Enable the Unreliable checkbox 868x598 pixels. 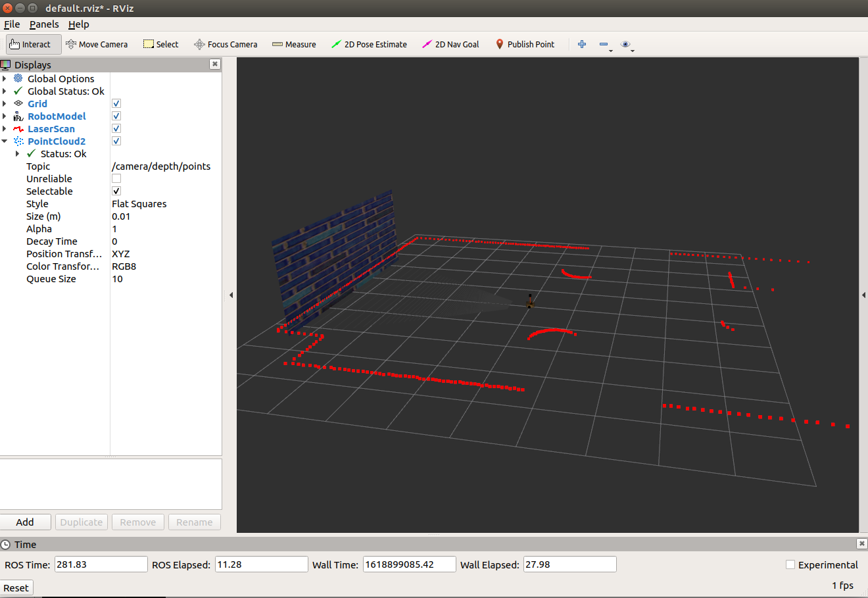click(116, 178)
